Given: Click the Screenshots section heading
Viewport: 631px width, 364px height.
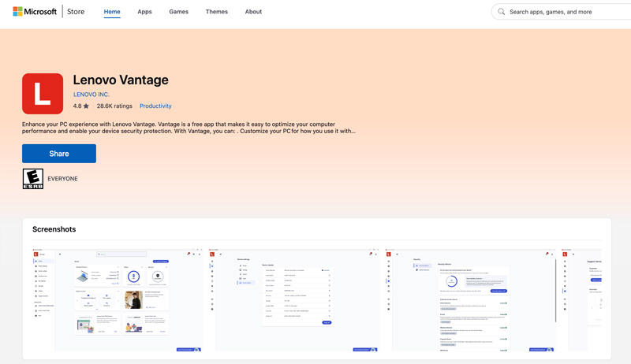Looking at the screenshot, I should 54,229.
